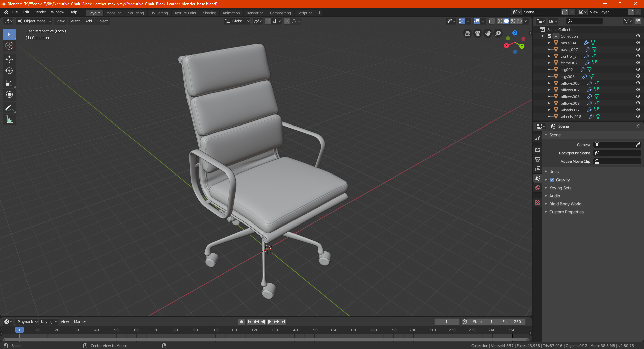644x349 pixels.
Task: Open the Render properties tab
Action: tap(538, 150)
